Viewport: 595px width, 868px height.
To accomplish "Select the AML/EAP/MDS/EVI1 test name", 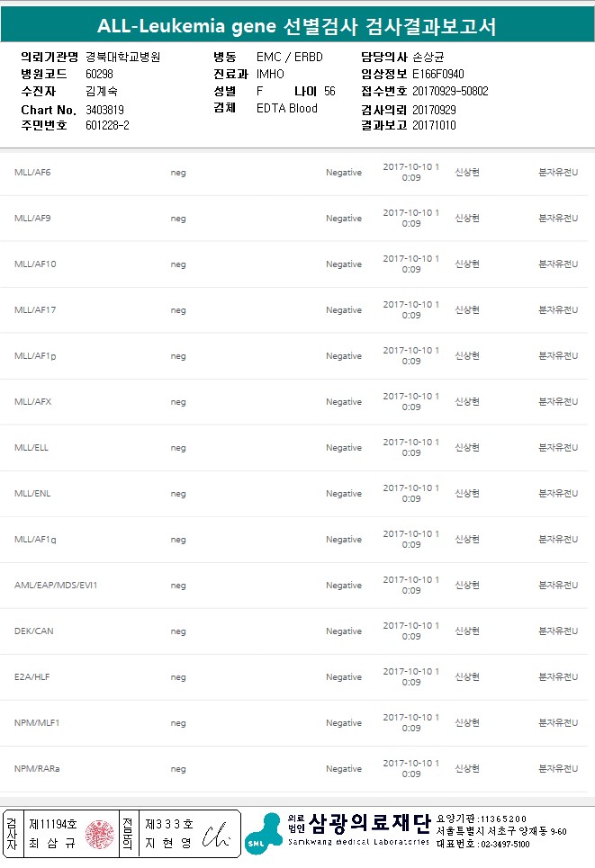I will (x=56, y=586).
